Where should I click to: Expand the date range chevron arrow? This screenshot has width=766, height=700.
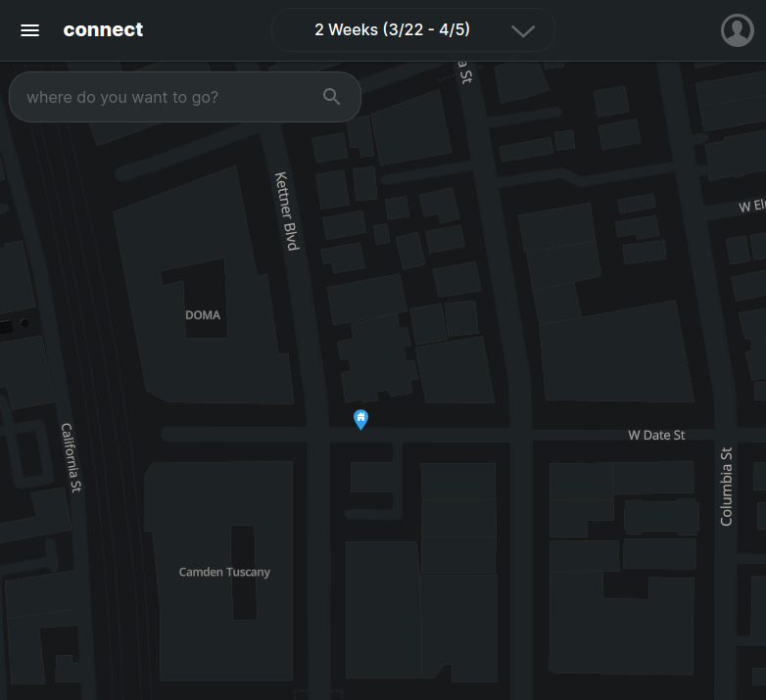[523, 31]
